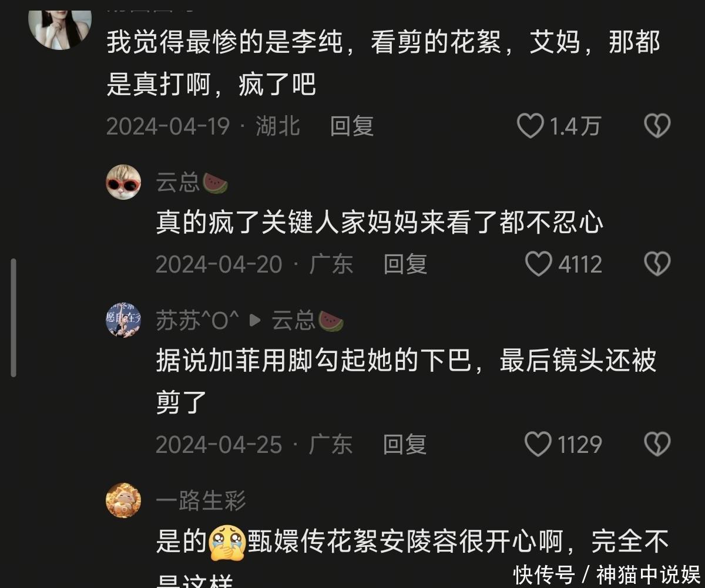Dislike the top comment about 李纯
705x588 pixels.
(x=657, y=126)
